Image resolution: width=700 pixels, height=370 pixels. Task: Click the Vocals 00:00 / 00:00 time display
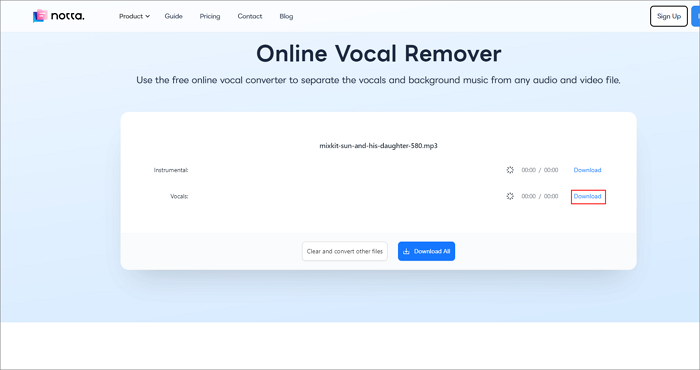click(x=540, y=196)
